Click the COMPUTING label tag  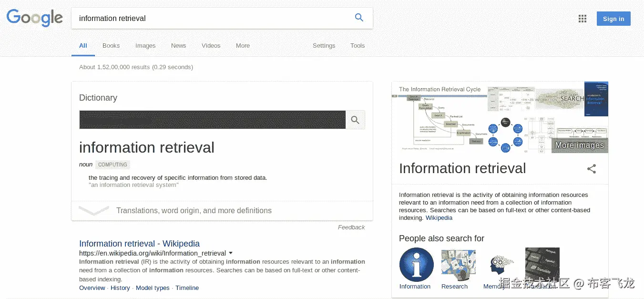coord(112,165)
